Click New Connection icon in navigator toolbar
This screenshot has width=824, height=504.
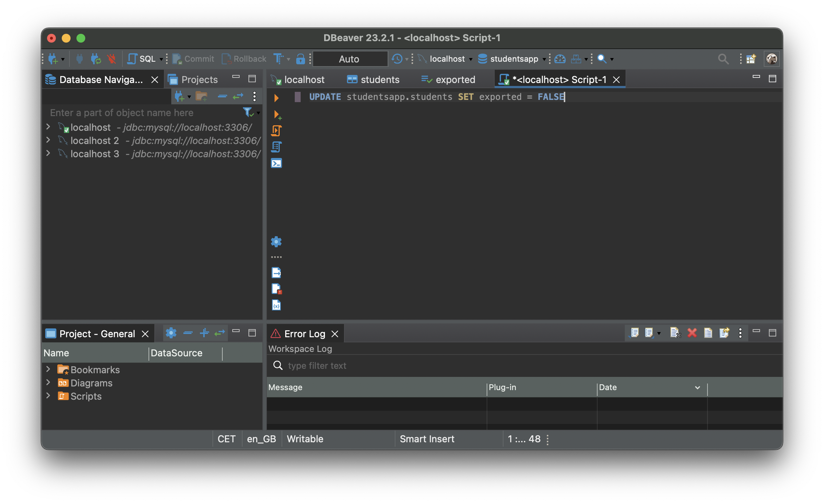pyautogui.click(x=179, y=97)
